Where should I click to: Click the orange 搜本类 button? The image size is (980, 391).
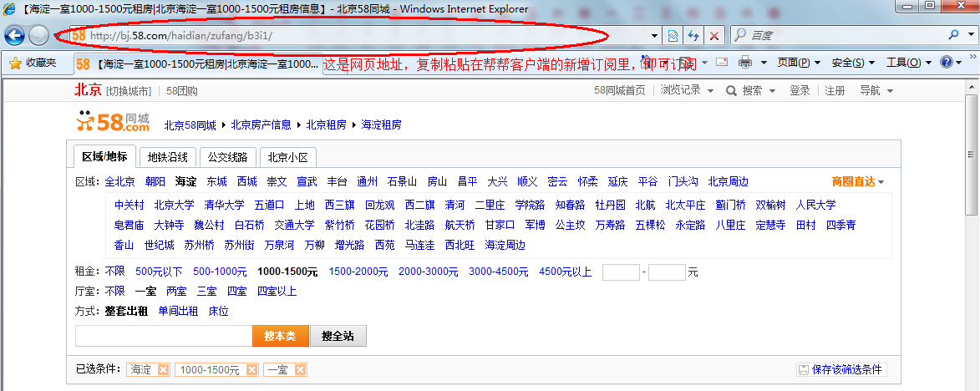tap(280, 336)
